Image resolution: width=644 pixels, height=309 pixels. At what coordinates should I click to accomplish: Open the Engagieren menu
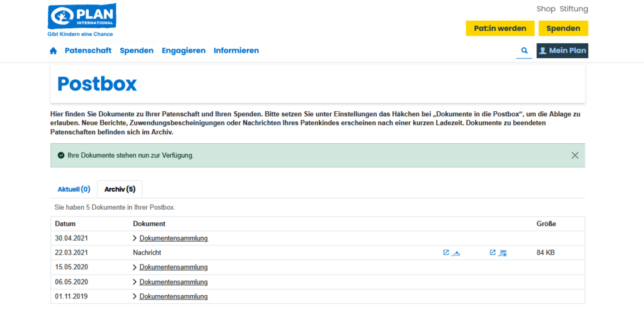[184, 51]
